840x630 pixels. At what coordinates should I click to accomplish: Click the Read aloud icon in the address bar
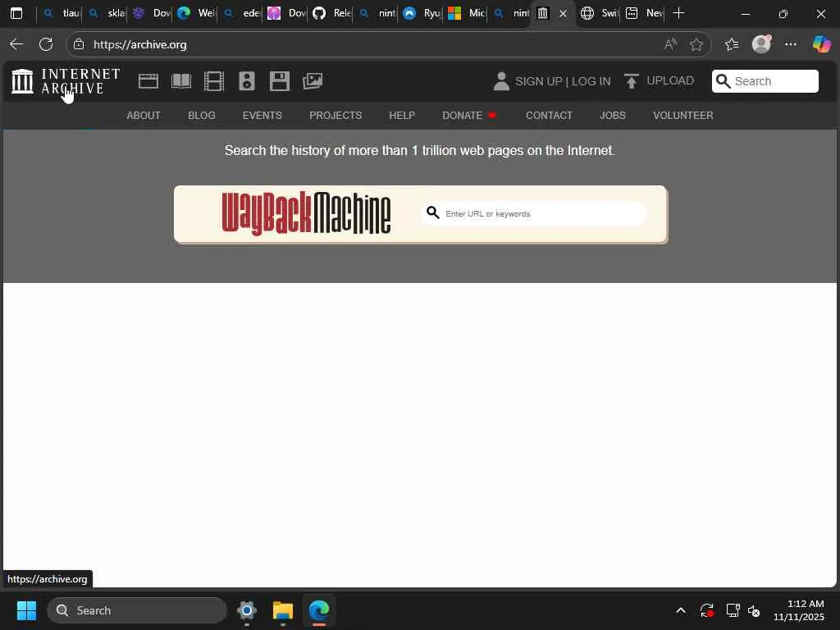670,44
